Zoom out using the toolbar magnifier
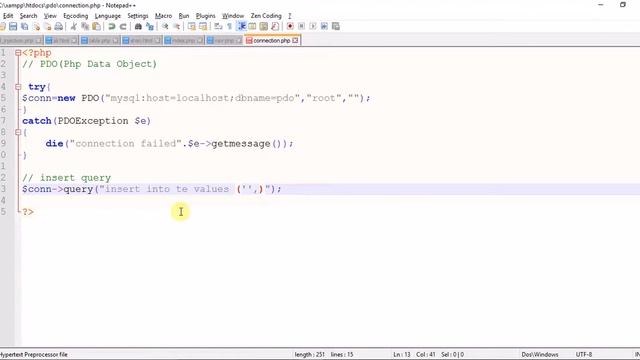The image size is (640, 360). 176,27
